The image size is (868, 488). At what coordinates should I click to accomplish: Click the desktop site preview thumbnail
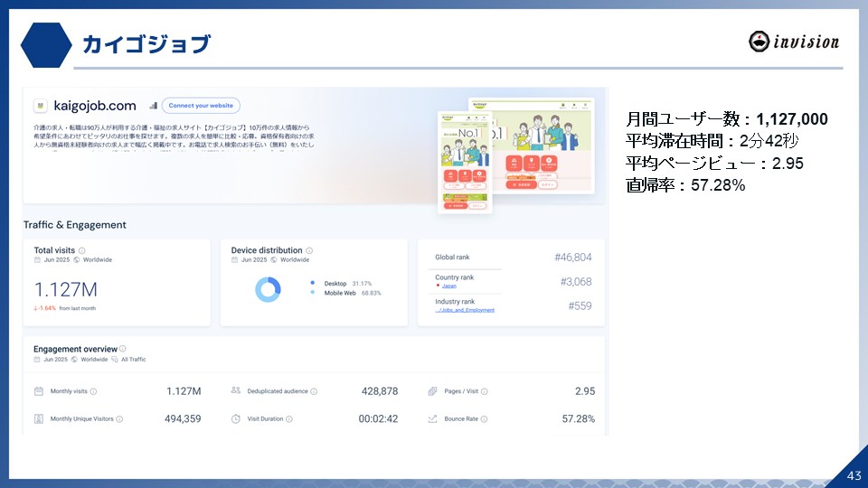click(543, 146)
